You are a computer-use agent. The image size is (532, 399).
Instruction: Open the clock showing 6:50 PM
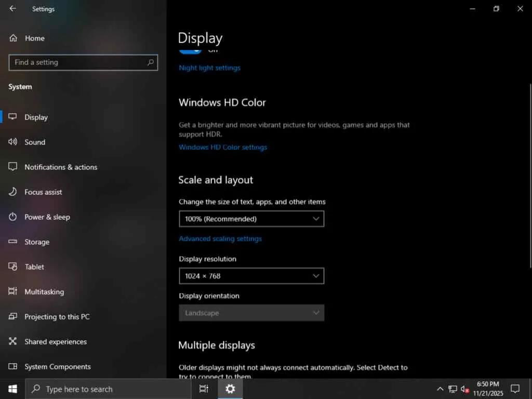click(x=488, y=389)
